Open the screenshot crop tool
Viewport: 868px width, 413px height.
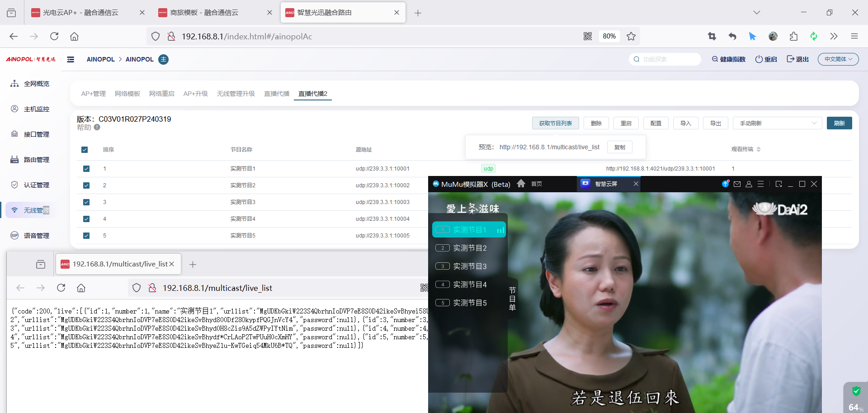point(712,36)
